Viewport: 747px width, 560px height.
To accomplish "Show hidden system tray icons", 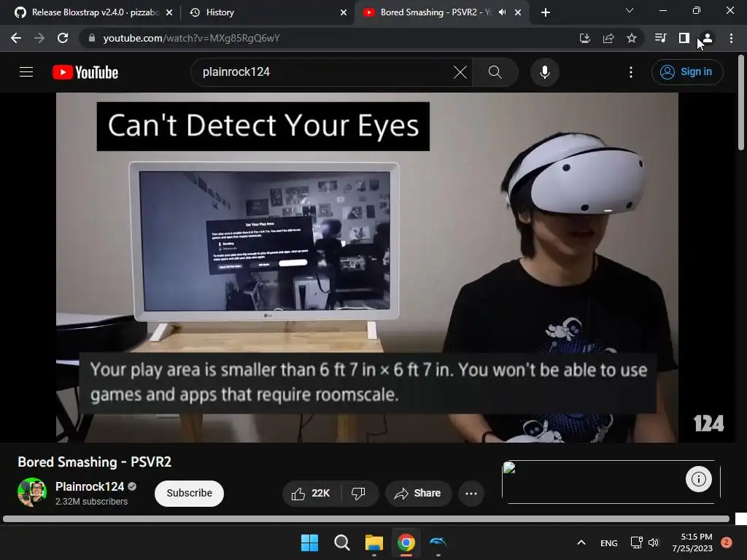I will (x=581, y=542).
